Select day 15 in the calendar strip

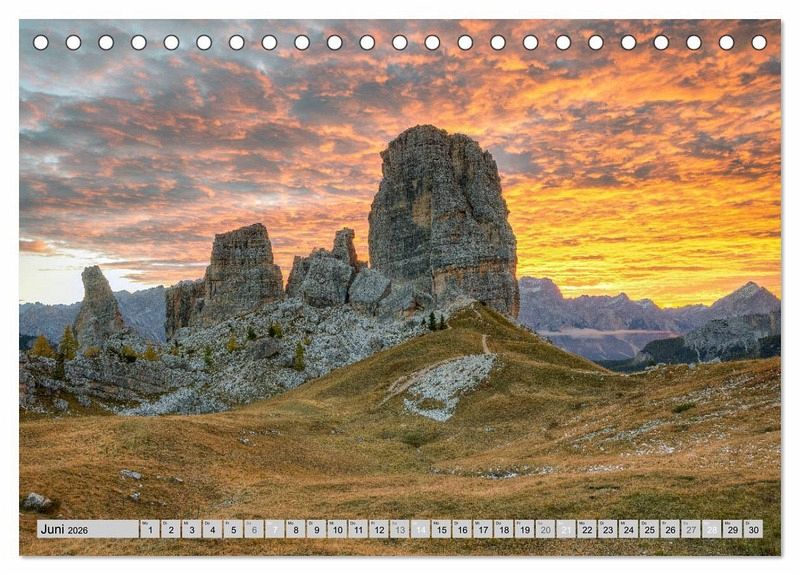click(441, 529)
